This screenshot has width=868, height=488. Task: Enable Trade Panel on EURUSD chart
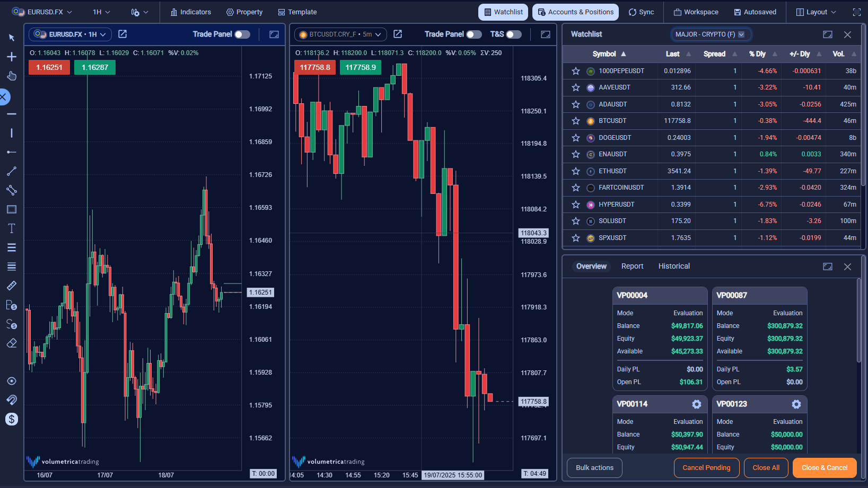[242, 34]
